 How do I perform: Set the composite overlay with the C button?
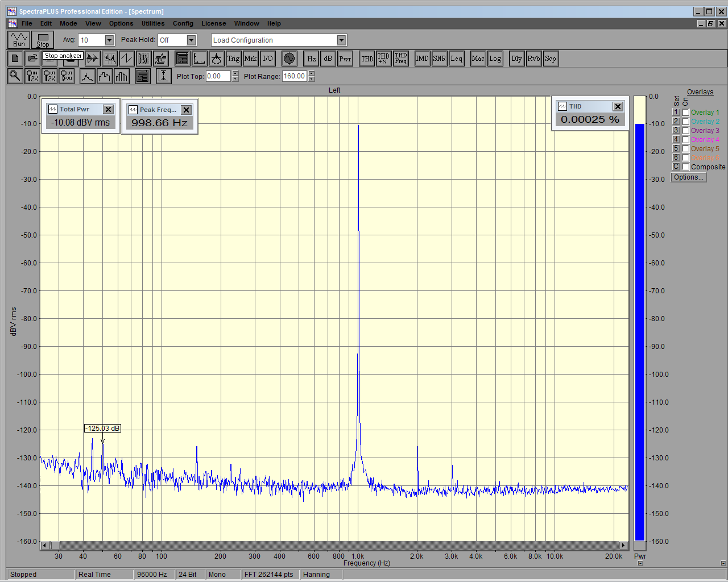pyautogui.click(x=676, y=167)
